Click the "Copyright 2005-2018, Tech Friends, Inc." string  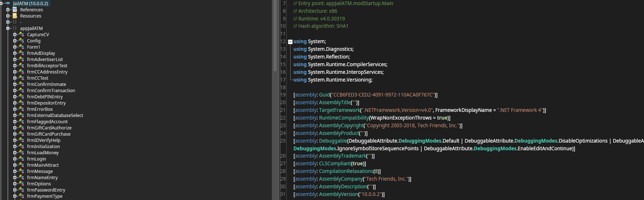(412, 125)
